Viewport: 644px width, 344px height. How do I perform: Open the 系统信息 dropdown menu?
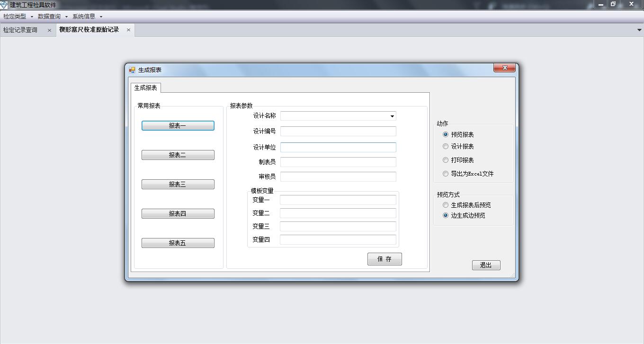(87, 17)
